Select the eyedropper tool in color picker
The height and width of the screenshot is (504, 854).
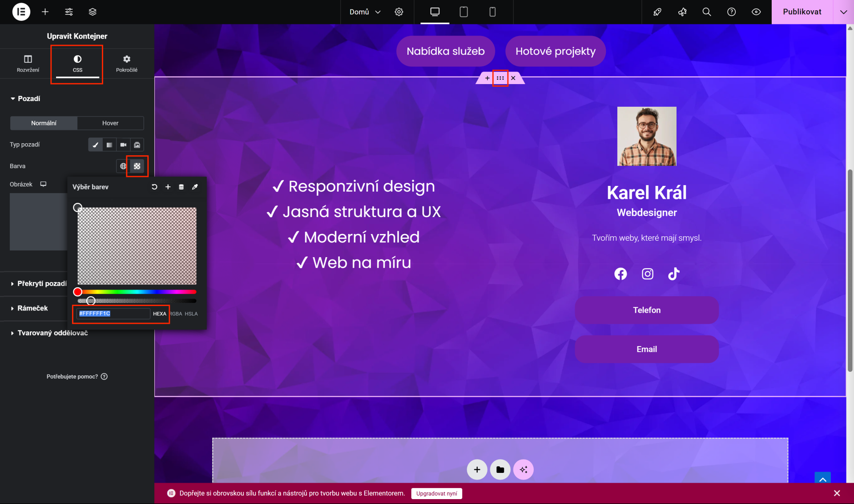(195, 187)
